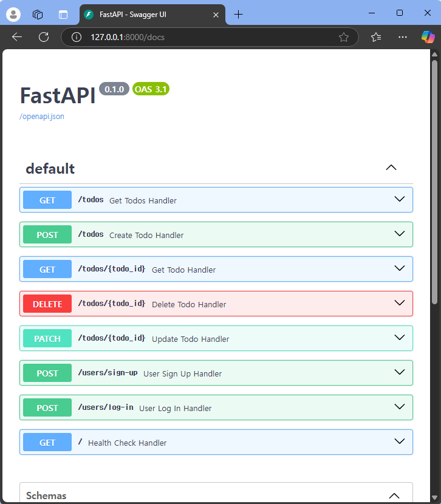Image resolution: width=441 pixels, height=504 pixels.
Task: Add page to favorites with star icon
Action: pos(344,37)
